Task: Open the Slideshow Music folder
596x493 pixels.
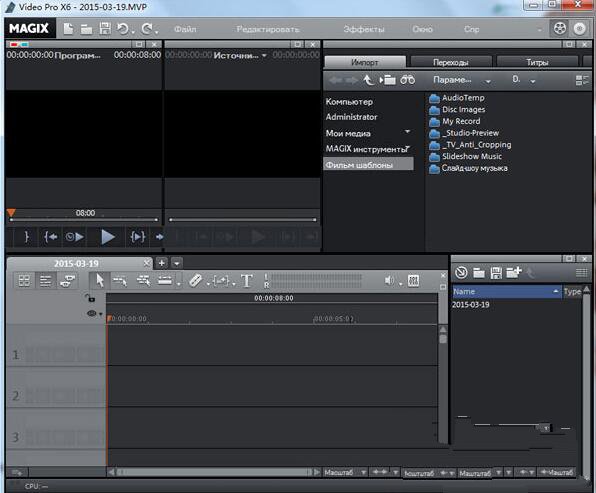Action: click(466, 156)
